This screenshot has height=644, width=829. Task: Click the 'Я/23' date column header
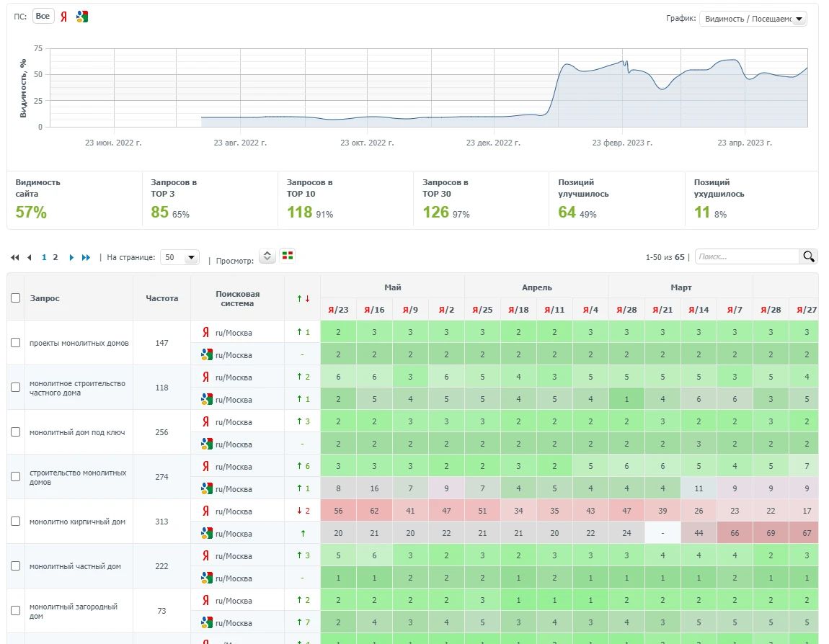click(x=338, y=310)
